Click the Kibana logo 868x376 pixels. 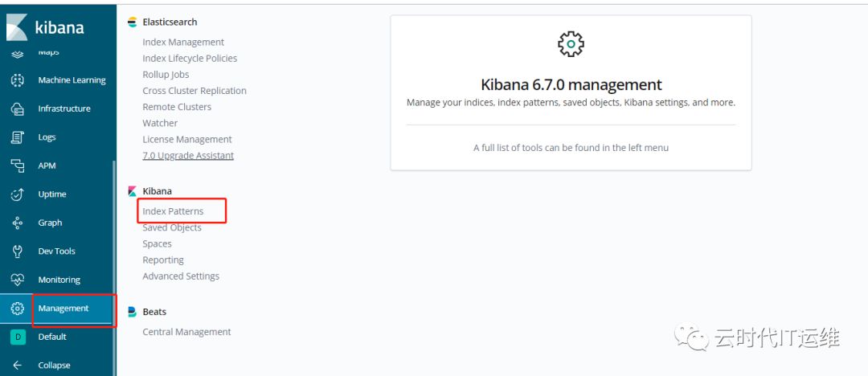pos(18,28)
